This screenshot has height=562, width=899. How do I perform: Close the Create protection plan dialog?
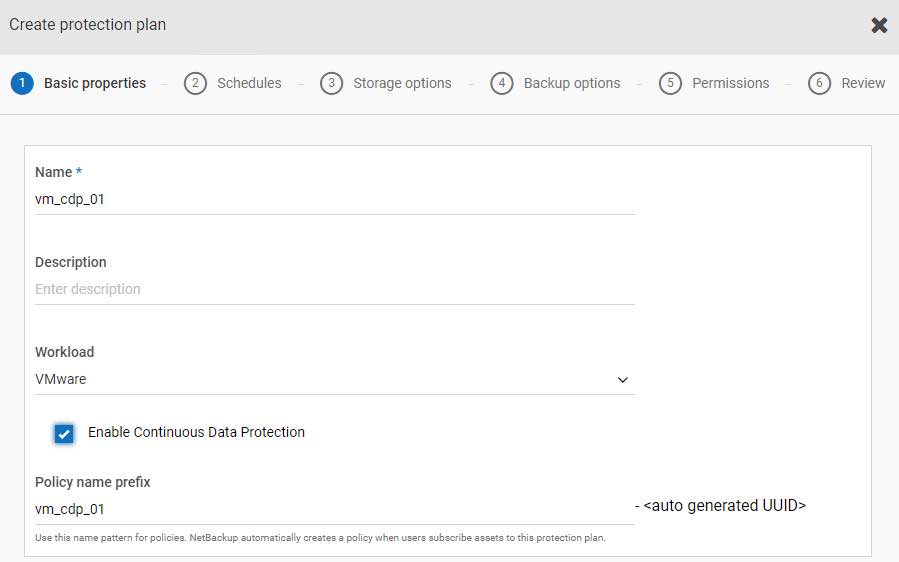[x=879, y=25]
